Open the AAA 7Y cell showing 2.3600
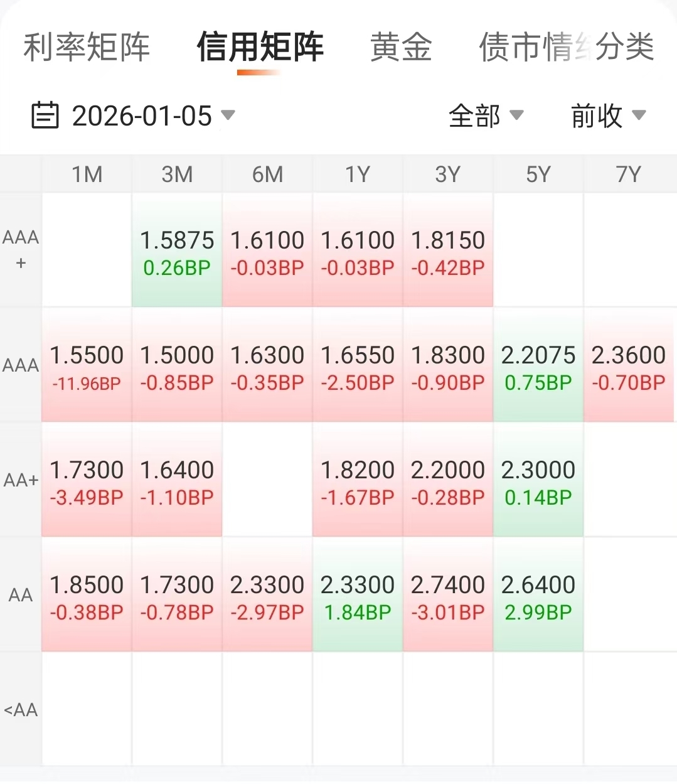Image resolution: width=677 pixels, height=784 pixels. (628, 366)
